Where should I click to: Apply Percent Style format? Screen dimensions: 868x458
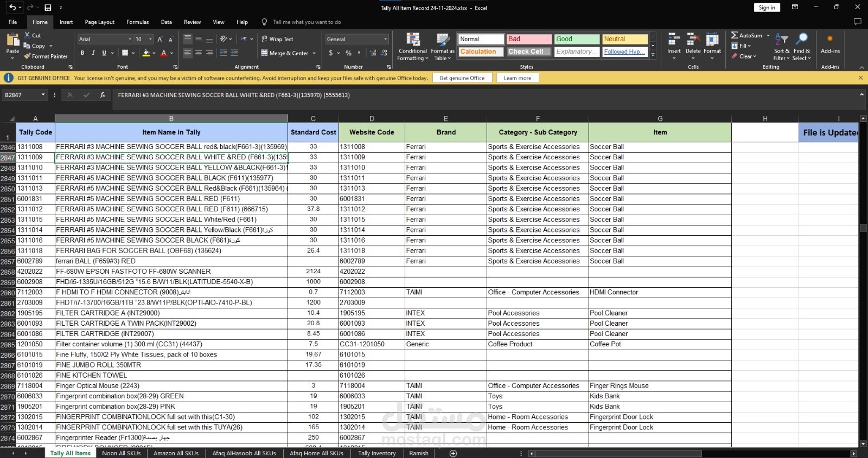tap(348, 53)
